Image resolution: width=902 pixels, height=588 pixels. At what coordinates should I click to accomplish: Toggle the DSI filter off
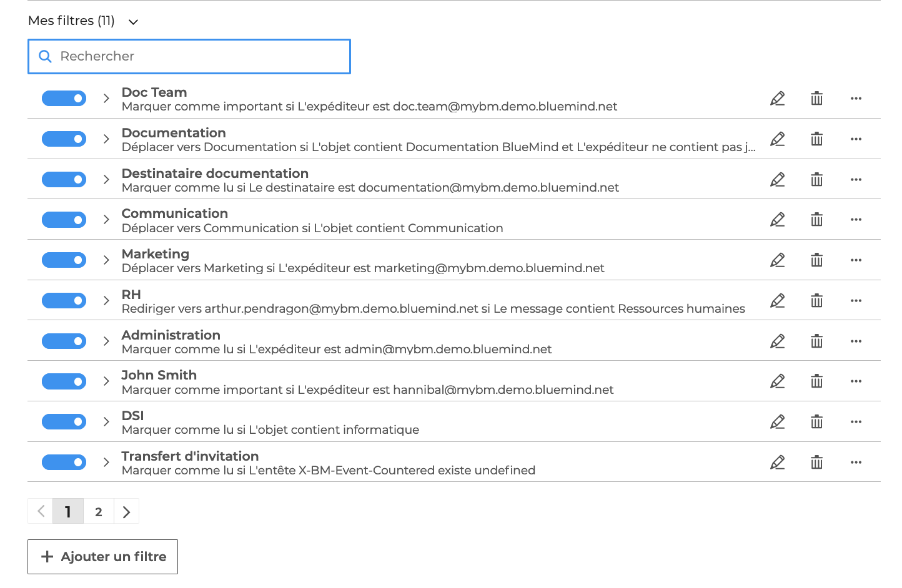tap(64, 422)
